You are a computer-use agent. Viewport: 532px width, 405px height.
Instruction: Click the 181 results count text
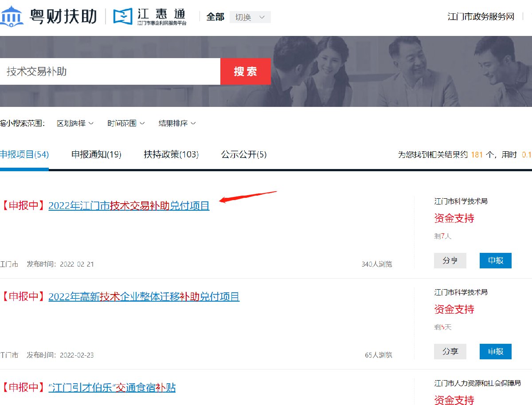(477, 155)
